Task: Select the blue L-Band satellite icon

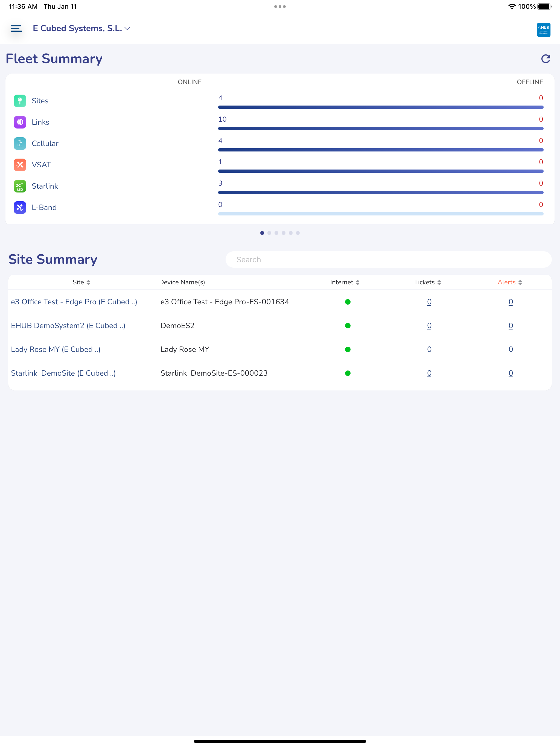Action: (20, 207)
